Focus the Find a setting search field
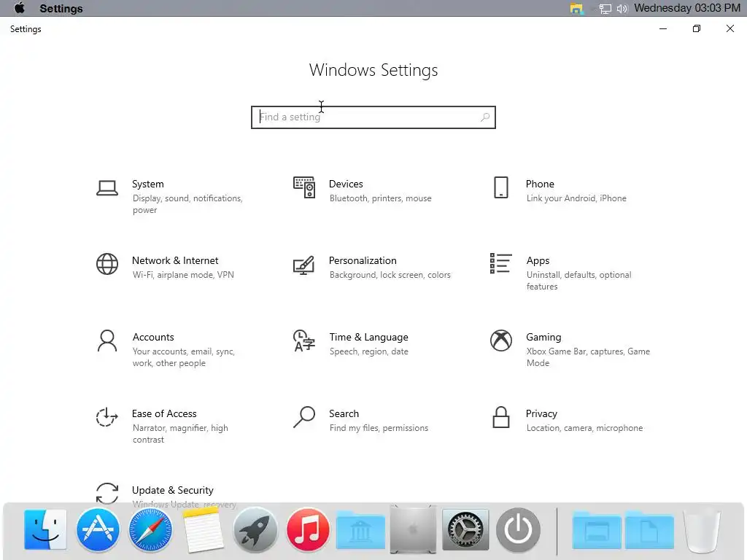The height and width of the screenshot is (560, 747). pos(373,117)
